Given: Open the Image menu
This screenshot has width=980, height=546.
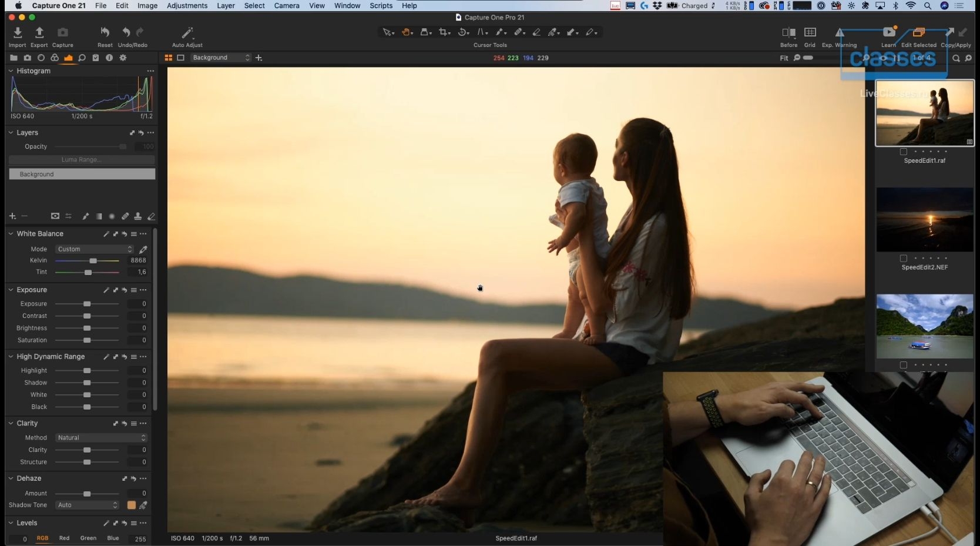Looking at the screenshot, I should (147, 6).
